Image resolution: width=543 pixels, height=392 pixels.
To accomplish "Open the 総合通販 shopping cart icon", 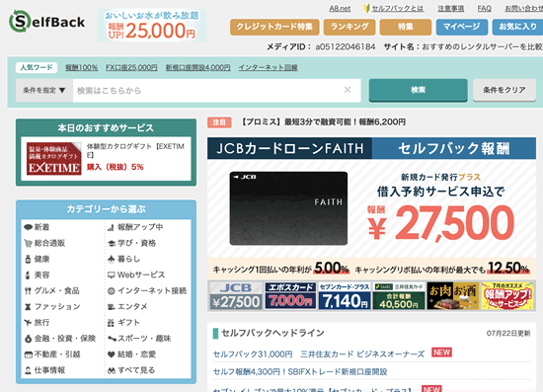I will click(28, 243).
